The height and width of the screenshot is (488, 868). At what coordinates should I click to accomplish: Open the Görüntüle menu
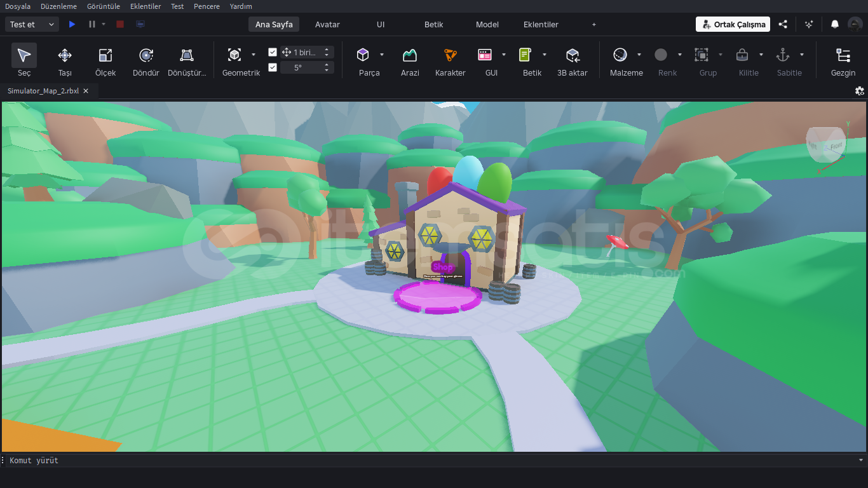[x=104, y=6]
